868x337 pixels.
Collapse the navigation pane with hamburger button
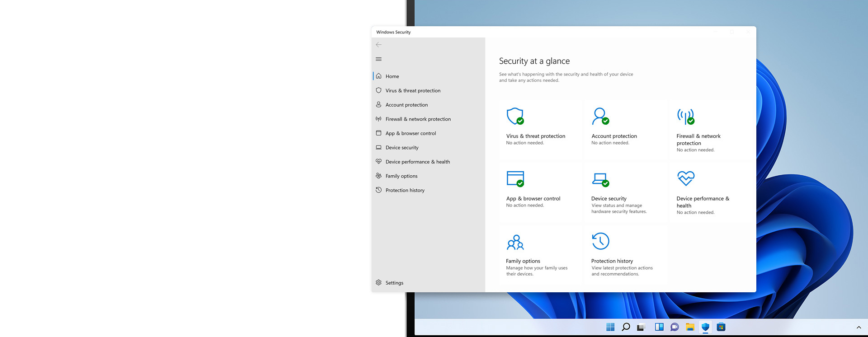pyautogui.click(x=379, y=59)
